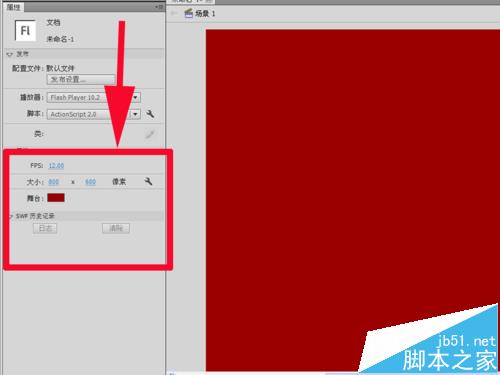Click the 类 input field
The width and height of the screenshot is (500, 375).
pyautogui.click(x=93, y=134)
